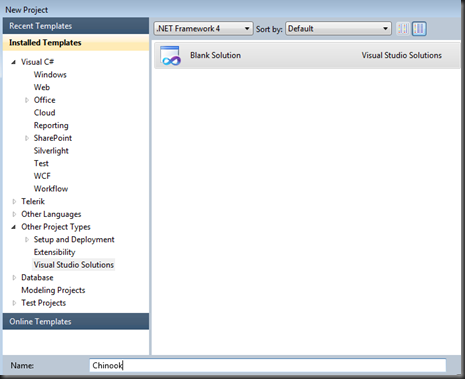Switch to medium icons view
The width and height of the screenshot is (465, 379).
point(419,29)
